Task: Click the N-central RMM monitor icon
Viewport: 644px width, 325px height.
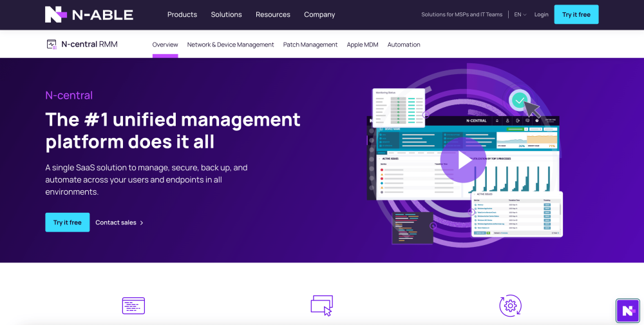Action: point(52,44)
